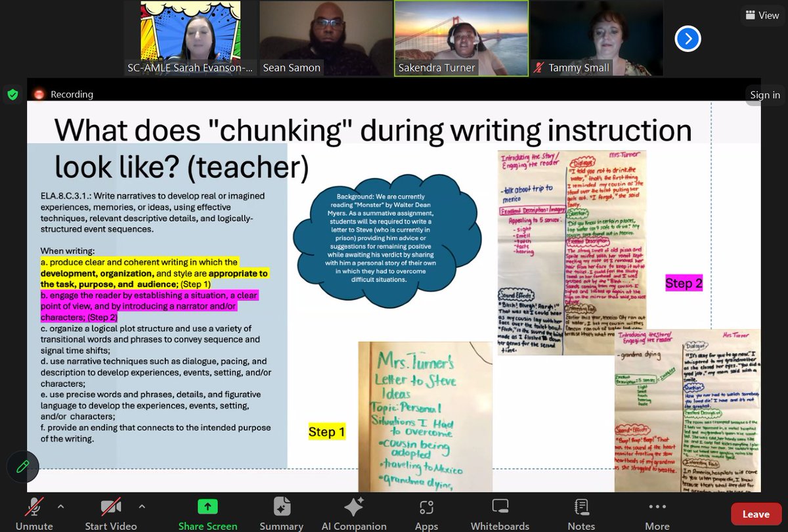Image resolution: width=788 pixels, height=532 pixels.
Task: Click the green encryption shield icon
Action: [x=12, y=95]
